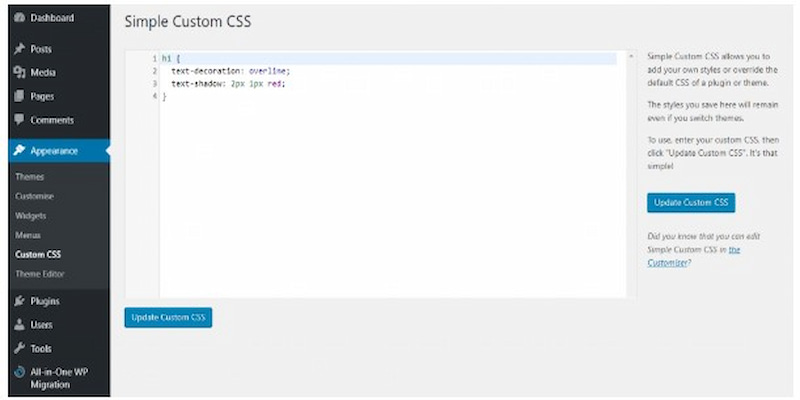
Task: Click the Appearance paintbrush icon
Action: click(18, 152)
